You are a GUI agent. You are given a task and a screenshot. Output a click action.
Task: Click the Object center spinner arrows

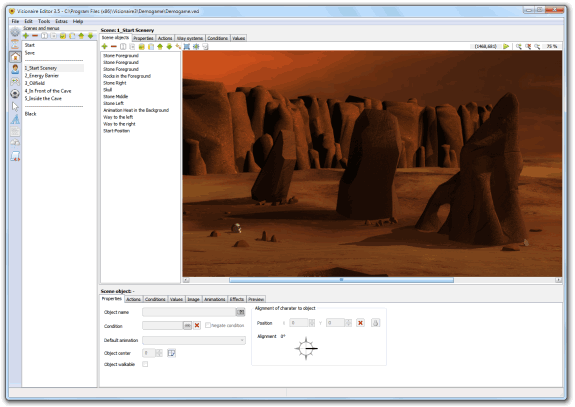click(159, 353)
